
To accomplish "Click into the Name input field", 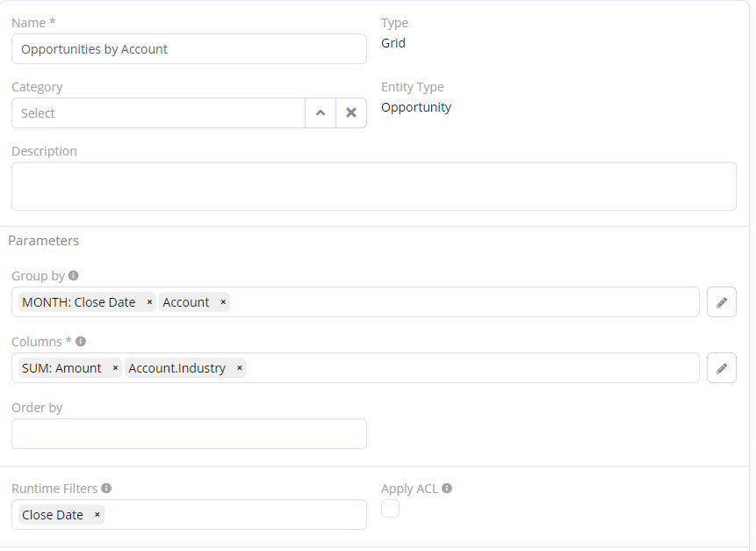I will coord(189,49).
